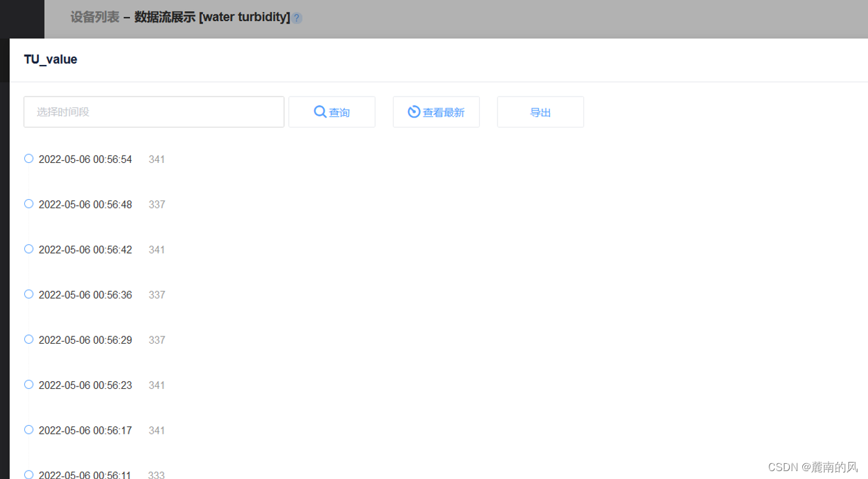Click the timeline dot for 00:56:42
Viewport: 868px width, 479px height.
29,249
